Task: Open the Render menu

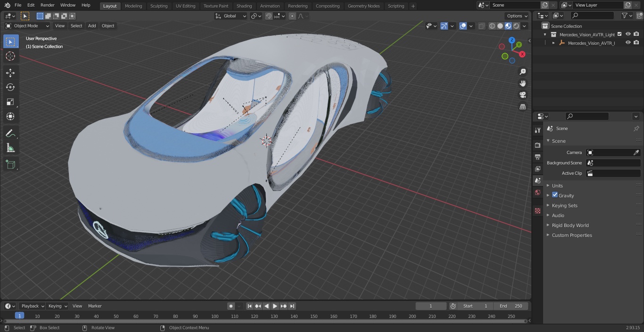Action: click(47, 5)
